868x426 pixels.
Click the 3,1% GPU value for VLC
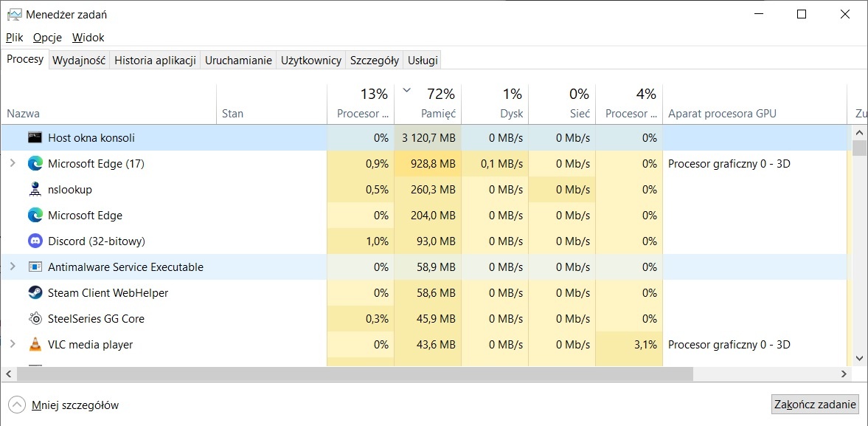click(645, 344)
